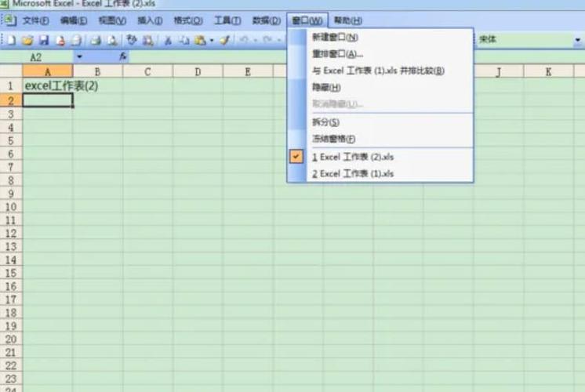Select row 20 header

click(x=11, y=339)
